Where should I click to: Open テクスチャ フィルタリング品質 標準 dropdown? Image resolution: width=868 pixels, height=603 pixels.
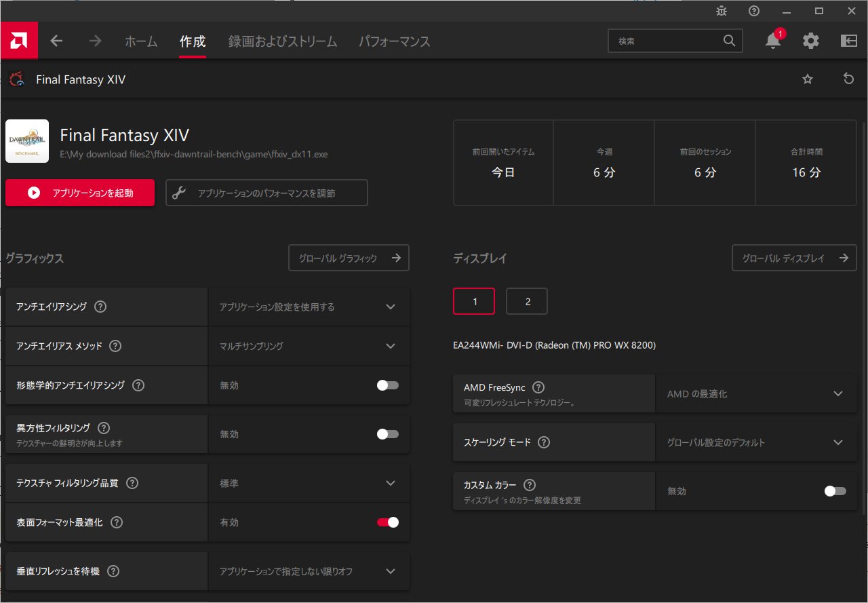tap(309, 483)
